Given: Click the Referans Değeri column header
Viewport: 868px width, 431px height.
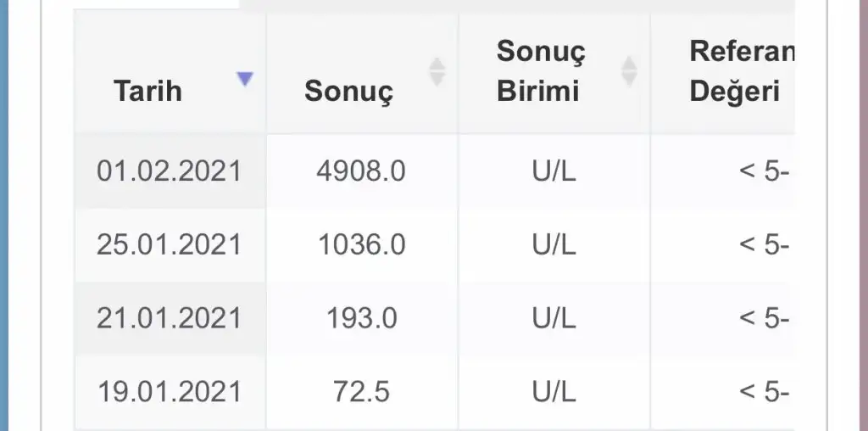Looking at the screenshot, I should [741, 71].
